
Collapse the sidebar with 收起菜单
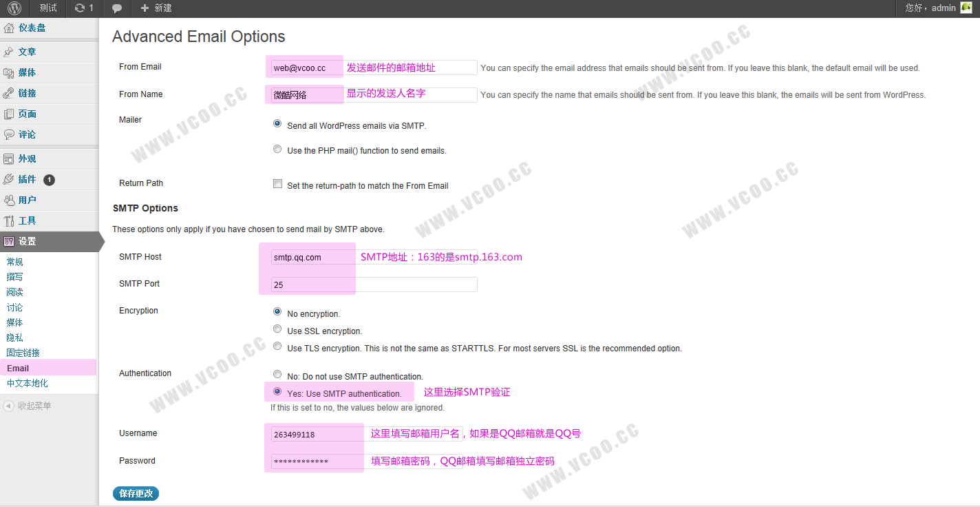(x=33, y=406)
